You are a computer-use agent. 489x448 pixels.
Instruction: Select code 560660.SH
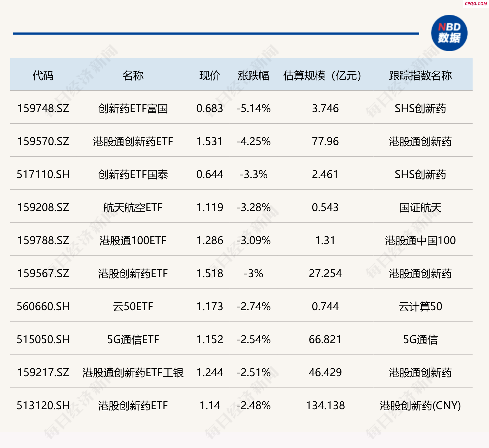[43, 306]
